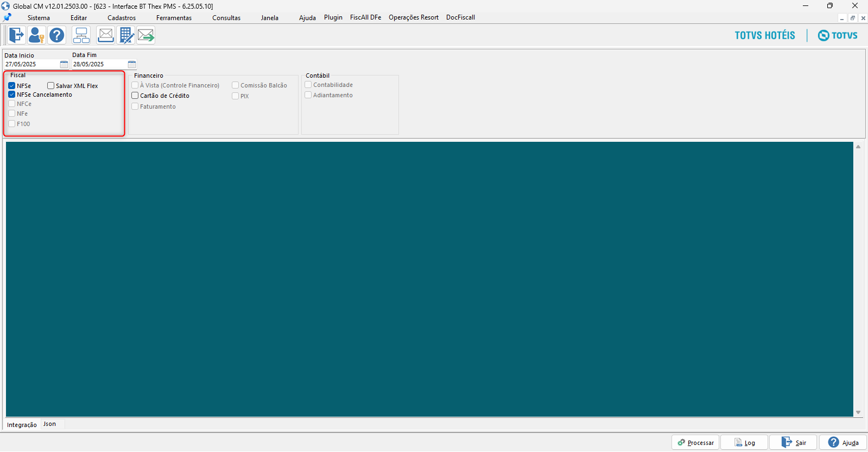The width and height of the screenshot is (868, 452).
Task: Restore the inner MDI child window
Action: (x=853, y=18)
